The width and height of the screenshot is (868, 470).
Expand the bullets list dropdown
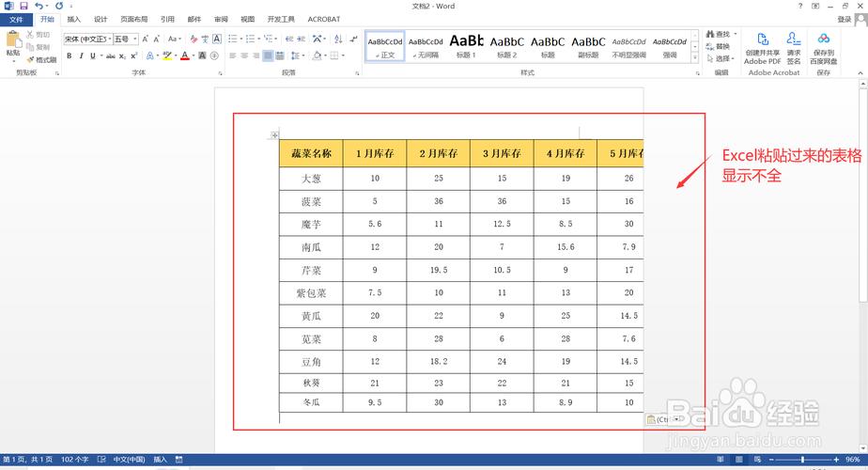point(241,39)
